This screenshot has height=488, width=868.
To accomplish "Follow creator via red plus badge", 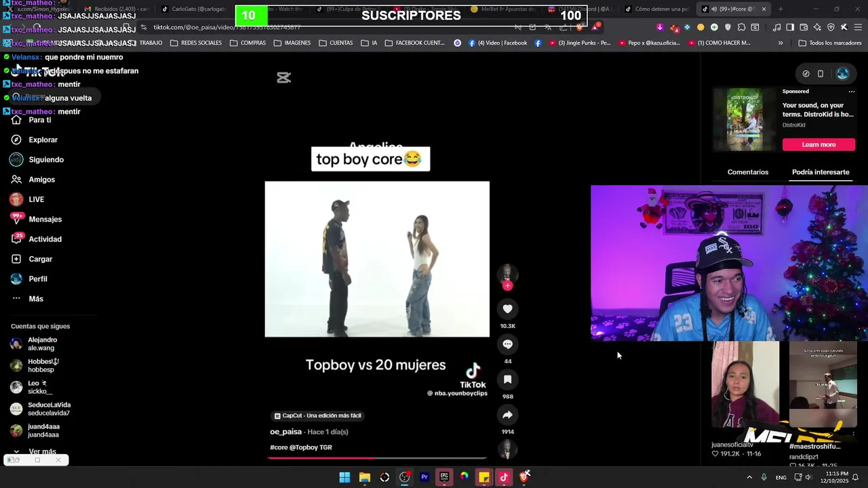I will [507, 286].
